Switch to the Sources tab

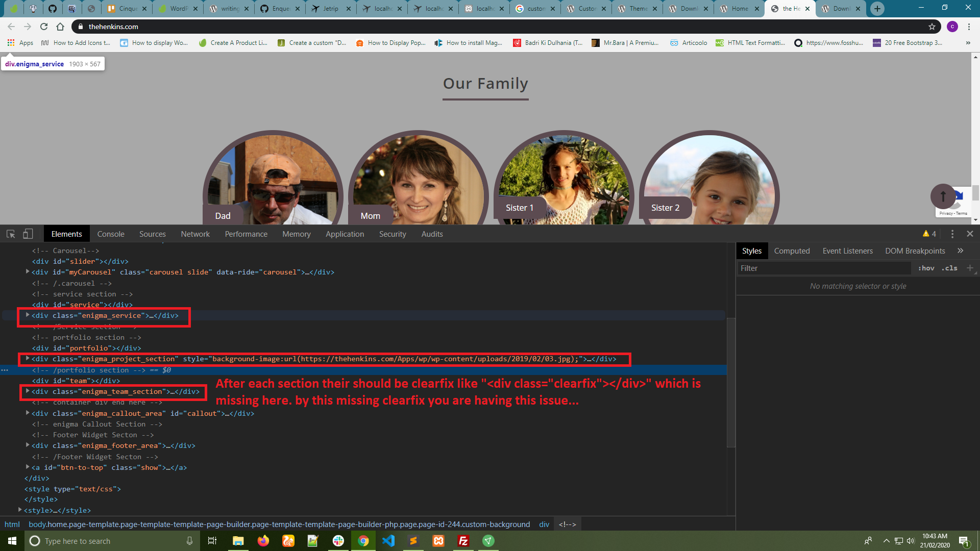coord(153,234)
